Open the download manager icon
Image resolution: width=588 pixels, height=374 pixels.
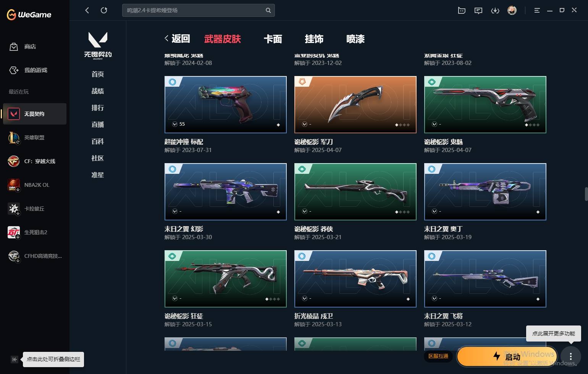(x=495, y=11)
